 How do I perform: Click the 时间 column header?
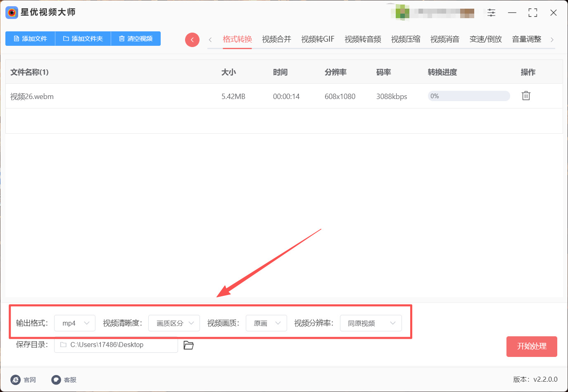coord(280,72)
